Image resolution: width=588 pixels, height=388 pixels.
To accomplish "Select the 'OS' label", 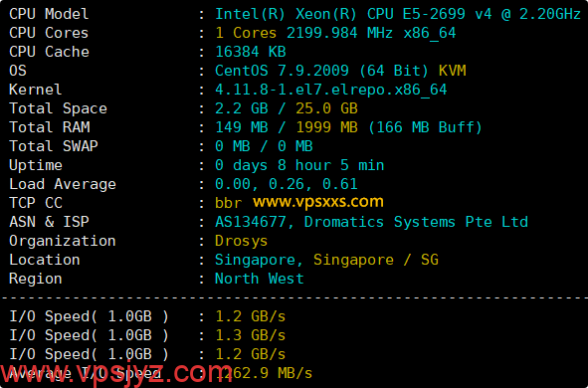I will coord(18,71).
